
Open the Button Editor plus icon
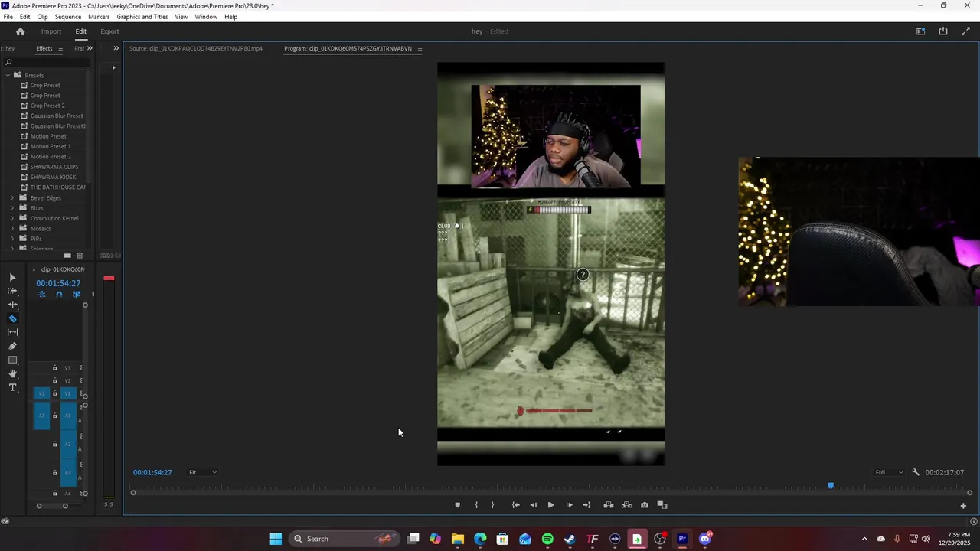coord(963,505)
